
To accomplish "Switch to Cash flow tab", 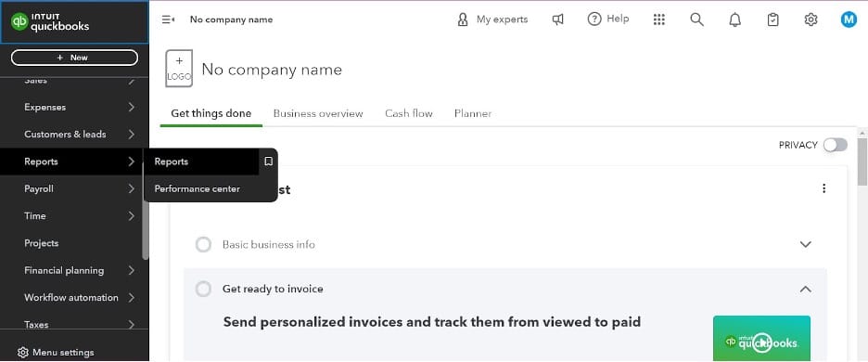I will pyautogui.click(x=409, y=113).
